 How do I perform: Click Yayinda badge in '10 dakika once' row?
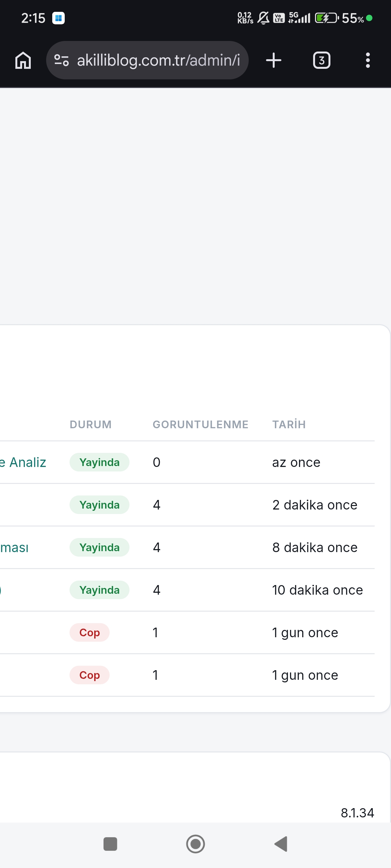(x=100, y=590)
